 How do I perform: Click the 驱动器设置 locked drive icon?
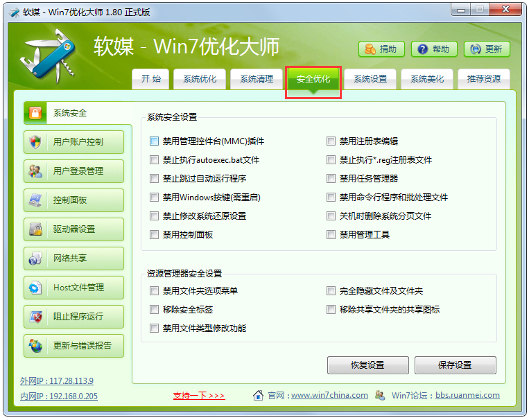coord(35,229)
